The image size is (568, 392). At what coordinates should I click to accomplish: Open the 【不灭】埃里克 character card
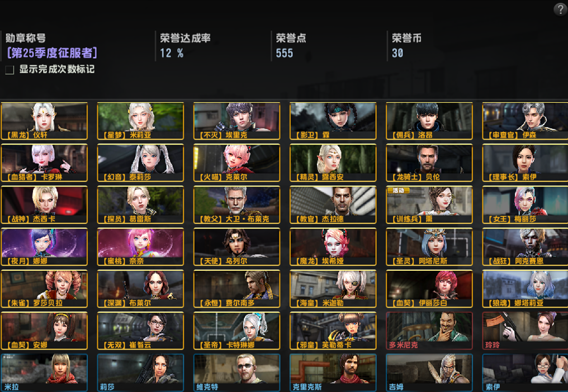click(237, 121)
